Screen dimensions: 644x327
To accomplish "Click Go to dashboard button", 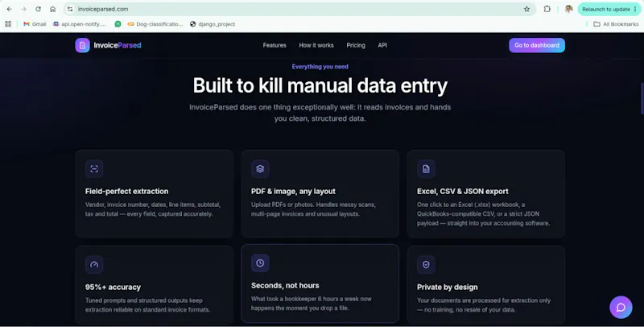I will point(537,45).
